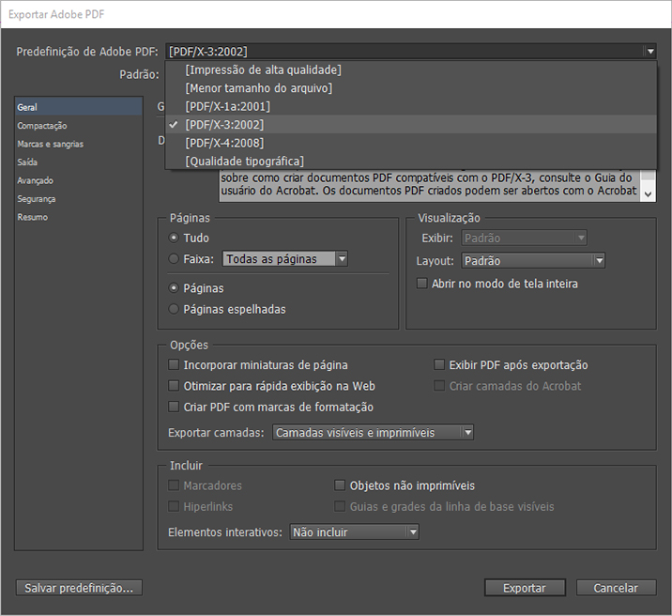Check Exibir PDF após exportação
672x616 pixels.
tap(439, 365)
